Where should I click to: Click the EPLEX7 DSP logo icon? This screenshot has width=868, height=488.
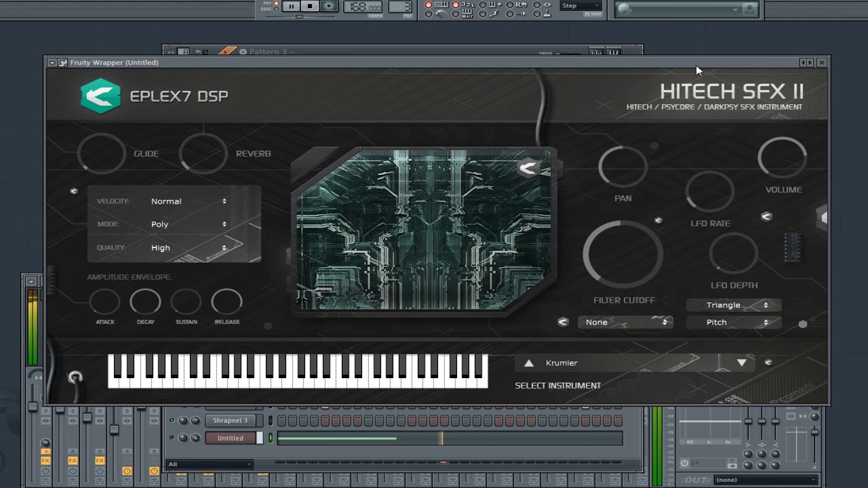pos(100,96)
